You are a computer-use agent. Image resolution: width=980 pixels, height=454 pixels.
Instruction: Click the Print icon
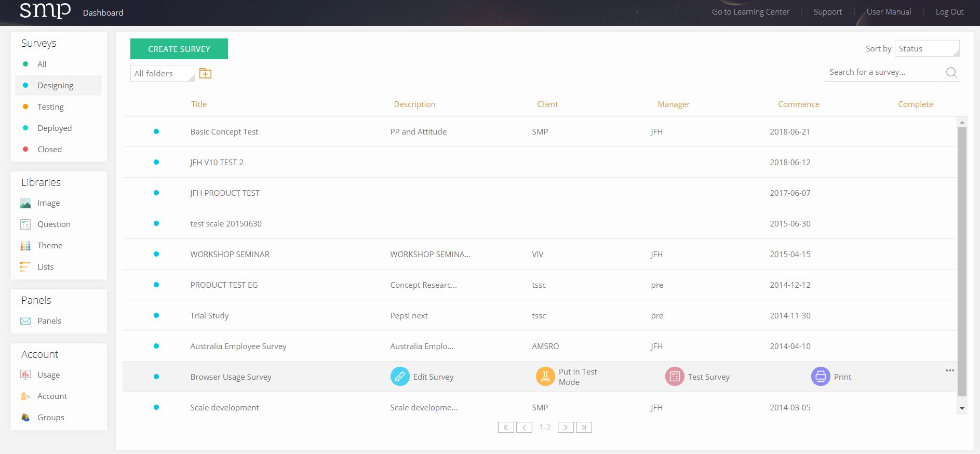(821, 377)
